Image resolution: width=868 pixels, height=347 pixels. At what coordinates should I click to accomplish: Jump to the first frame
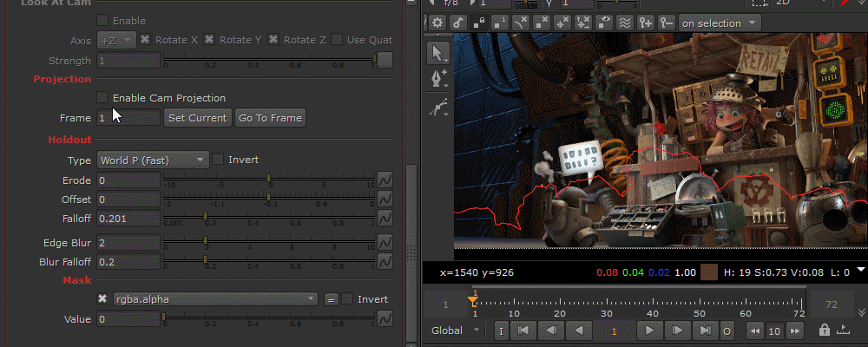pos(523,331)
